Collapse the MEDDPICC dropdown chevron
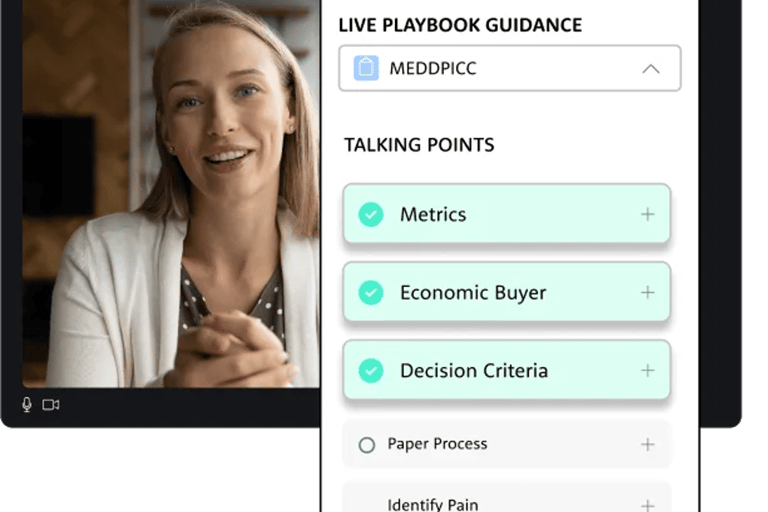The image size is (768, 512). pos(650,69)
